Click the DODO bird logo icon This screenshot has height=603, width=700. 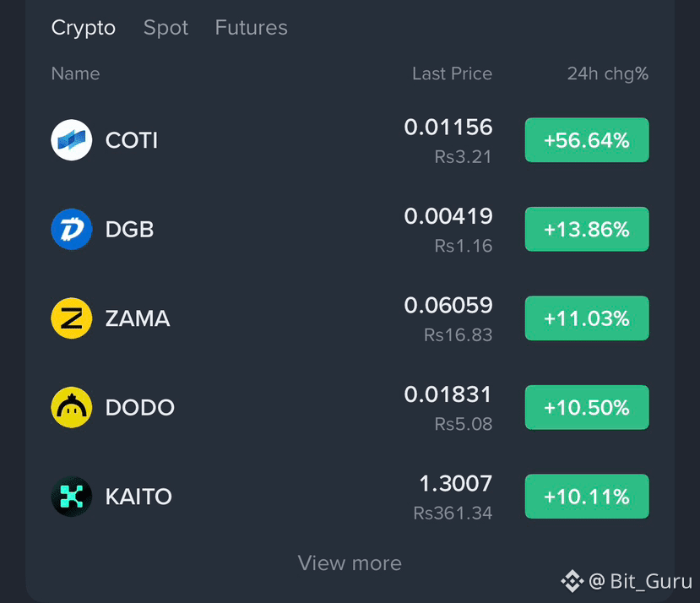pyautogui.click(x=72, y=407)
